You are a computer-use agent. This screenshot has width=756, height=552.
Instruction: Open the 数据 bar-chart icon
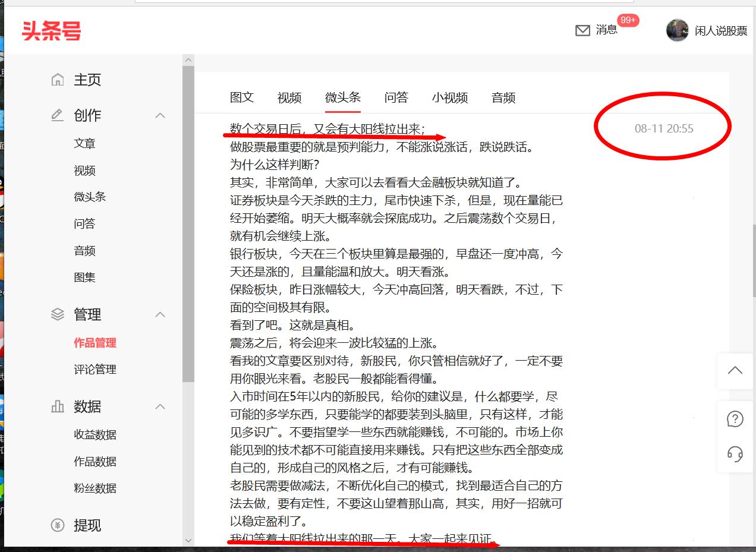[57, 406]
